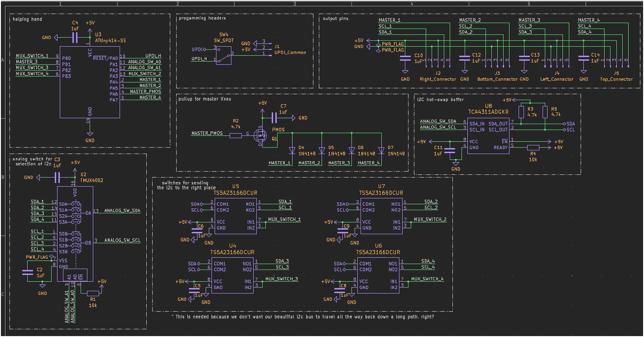The height and width of the screenshot is (337, 644).
Task: Click the PMOS transistor Q1
Action: (260, 136)
